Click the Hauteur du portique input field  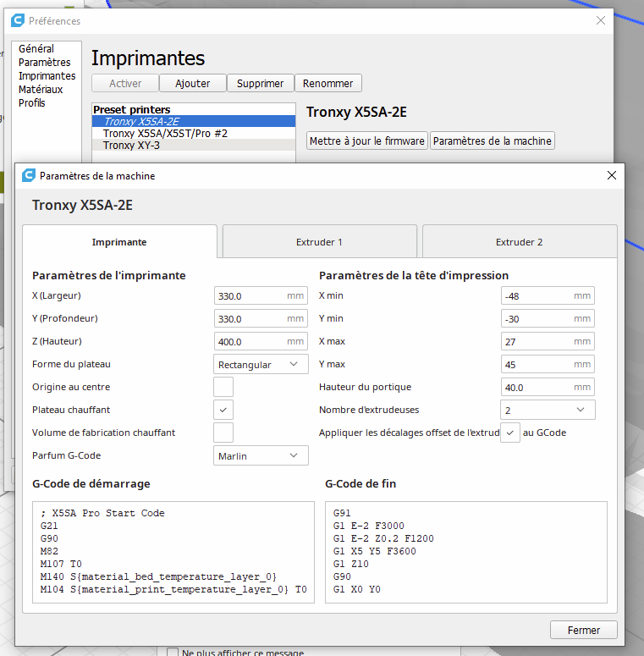coord(548,387)
